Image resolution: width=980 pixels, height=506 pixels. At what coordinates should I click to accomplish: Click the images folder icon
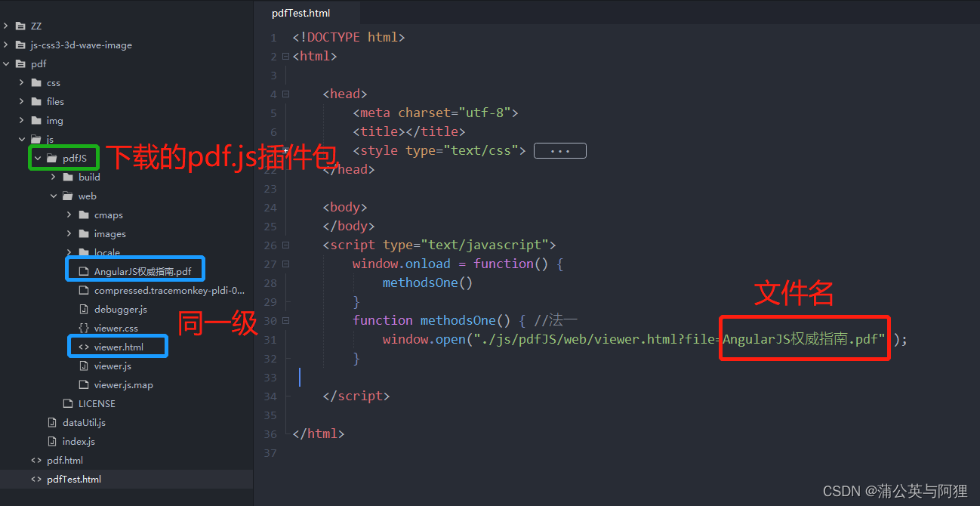point(84,233)
